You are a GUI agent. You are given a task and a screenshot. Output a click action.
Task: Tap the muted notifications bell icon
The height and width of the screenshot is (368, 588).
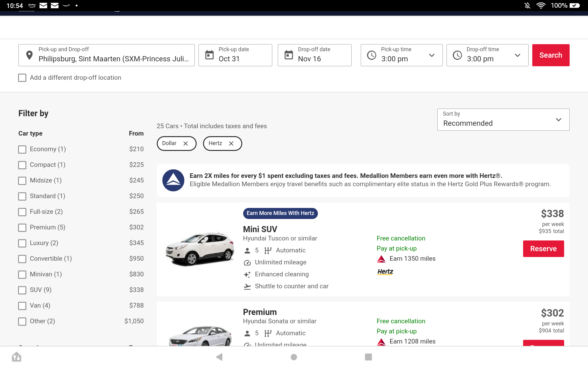point(527,6)
